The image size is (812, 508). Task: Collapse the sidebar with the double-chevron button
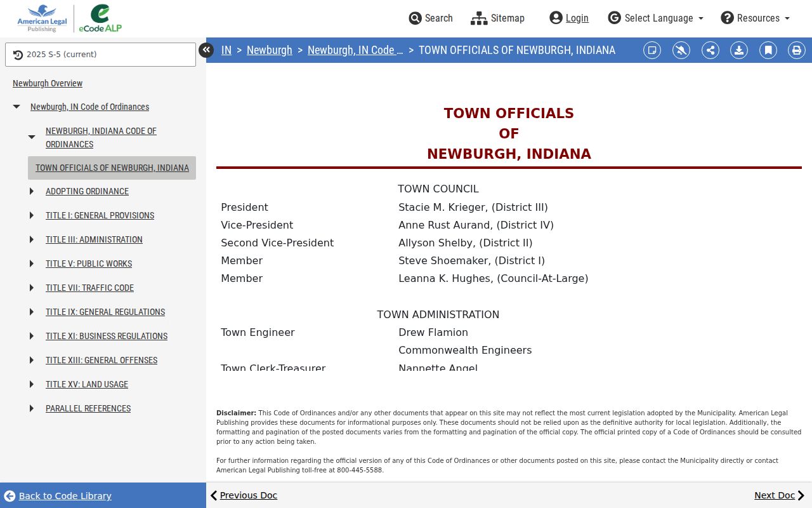pyautogui.click(x=206, y=50)
